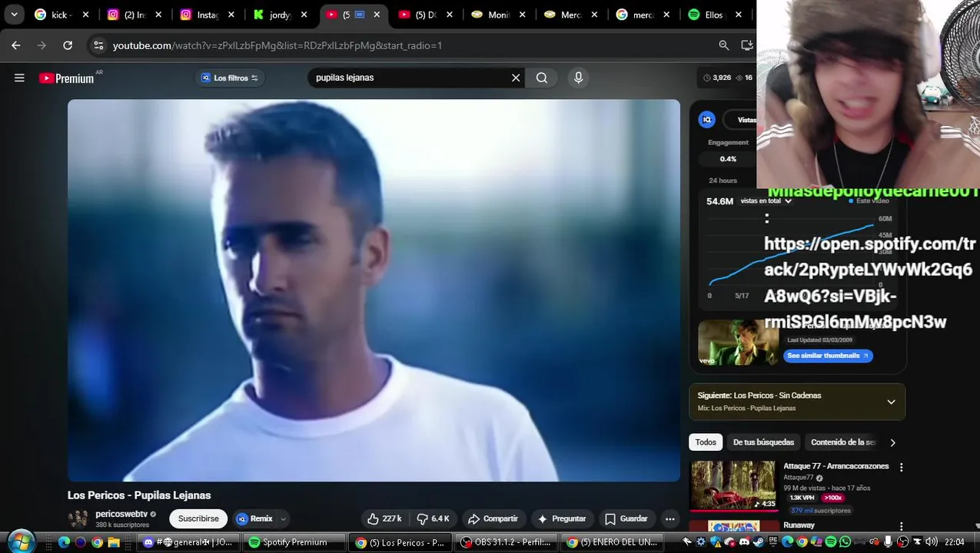Show more filter chips with the right arrow
The width and height of the screenshot is (980, 553).
pos(892,442)
